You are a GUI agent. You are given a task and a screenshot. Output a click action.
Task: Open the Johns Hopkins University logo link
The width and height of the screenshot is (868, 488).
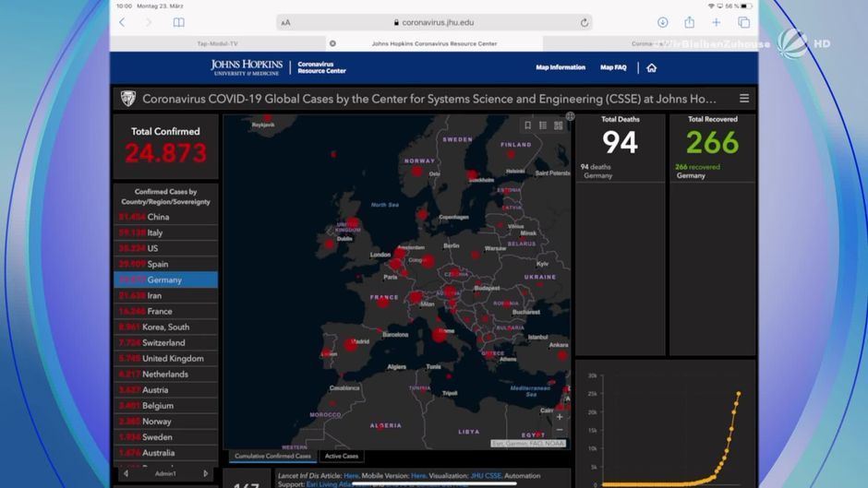tap(247, 67)
